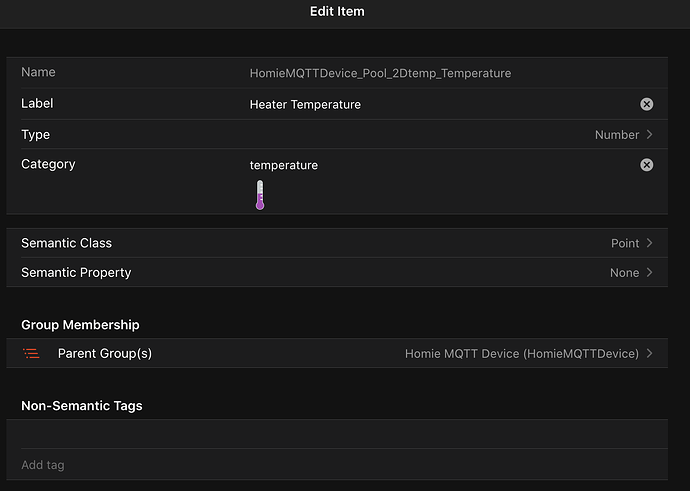Image resolution: width=690 pixels, height=491 pixels.
Task: Click the orange list icon beside Parent Group(s)
Action: pyautogui.click(x=31, y=353)
